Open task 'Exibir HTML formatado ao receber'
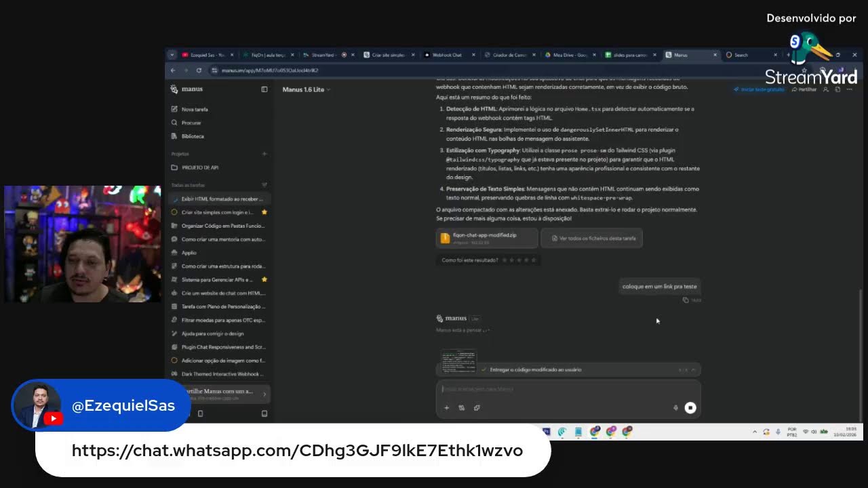Viewport: 868px width, 488px height. click(x=219, y=199)
